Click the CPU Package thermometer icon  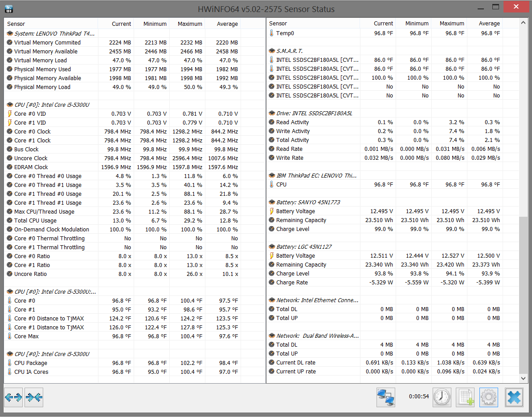pos(9,363)
